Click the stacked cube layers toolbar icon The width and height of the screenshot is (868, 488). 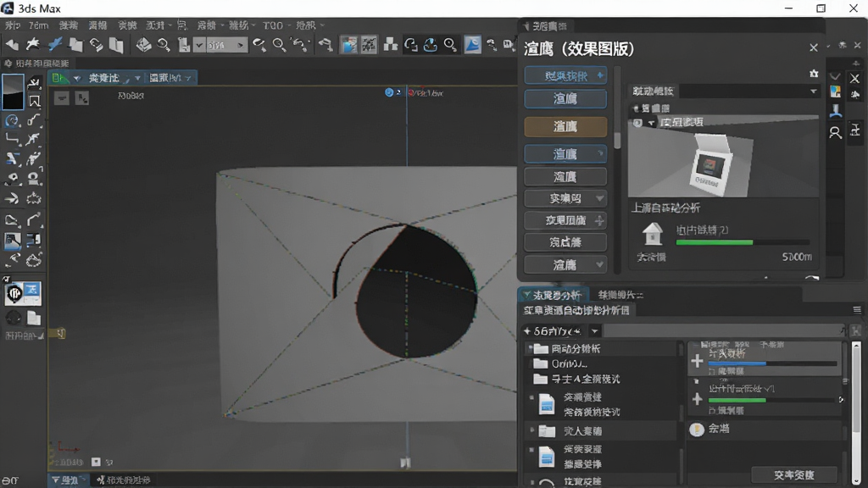pos(143,45)
